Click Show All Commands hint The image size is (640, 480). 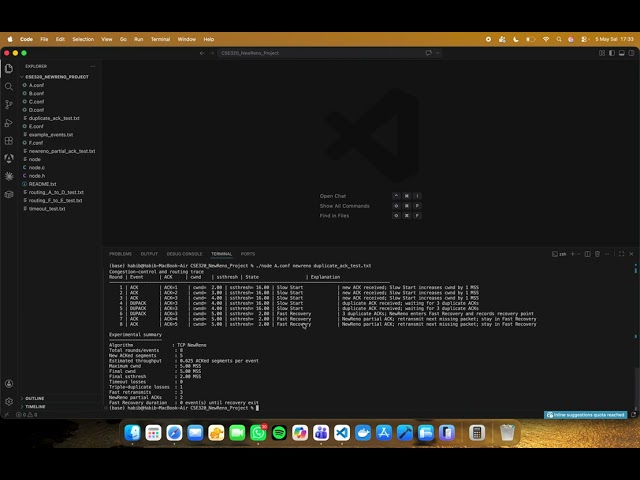pos(344,206)
